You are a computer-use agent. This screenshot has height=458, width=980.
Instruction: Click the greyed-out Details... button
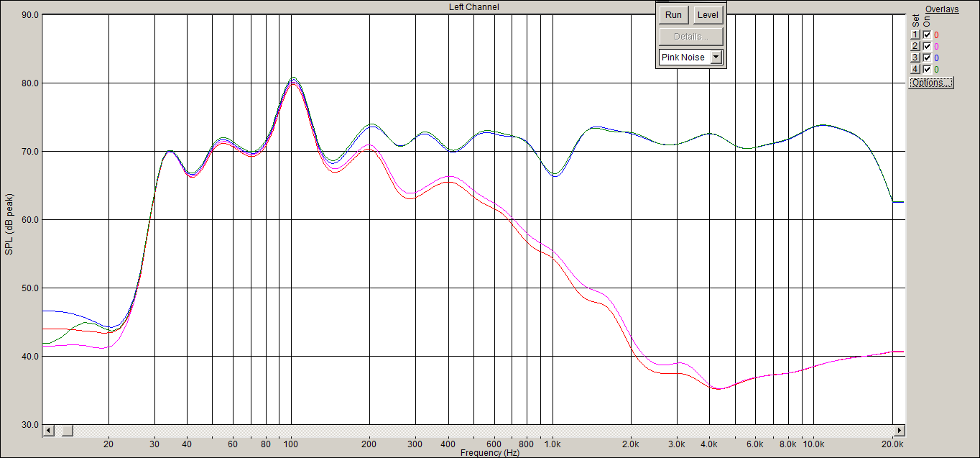pos(690,37)
